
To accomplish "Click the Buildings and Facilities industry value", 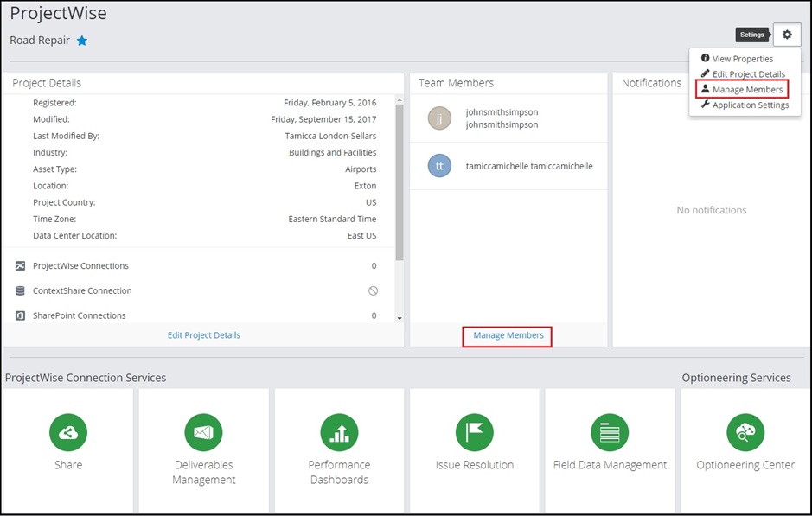I will coord(332,153).
